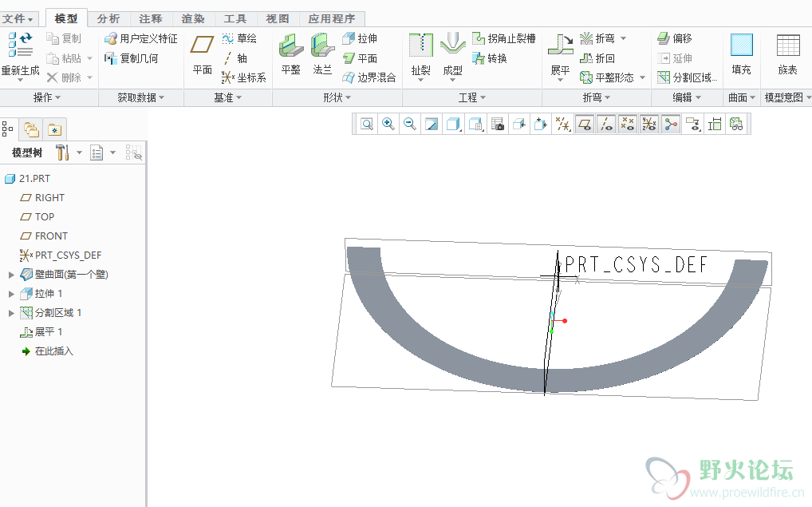
Task: Open model tree settings hammer icon
Action: pos(62,152)
